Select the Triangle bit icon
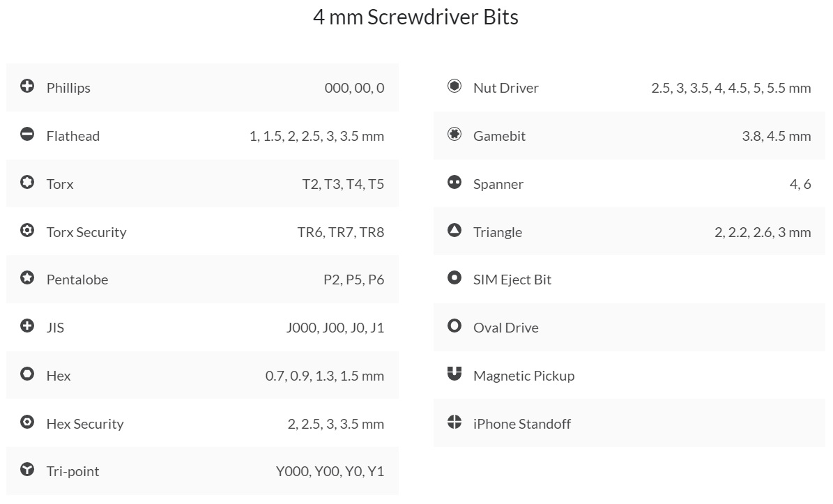Image resolution: width=833 pixels, height=504 pixels. click(454, 231)
